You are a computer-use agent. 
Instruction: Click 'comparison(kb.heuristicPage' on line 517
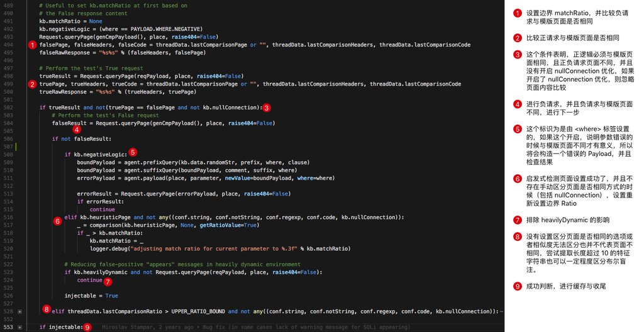(x=133, y=224)
